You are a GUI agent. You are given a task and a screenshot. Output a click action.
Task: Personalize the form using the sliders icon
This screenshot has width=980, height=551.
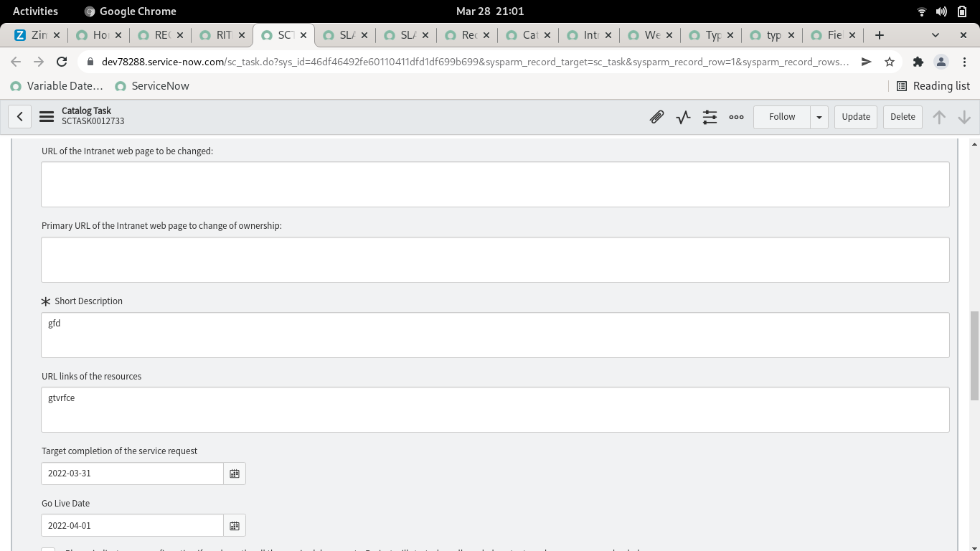pyautogui.click(x=709, y=116)
